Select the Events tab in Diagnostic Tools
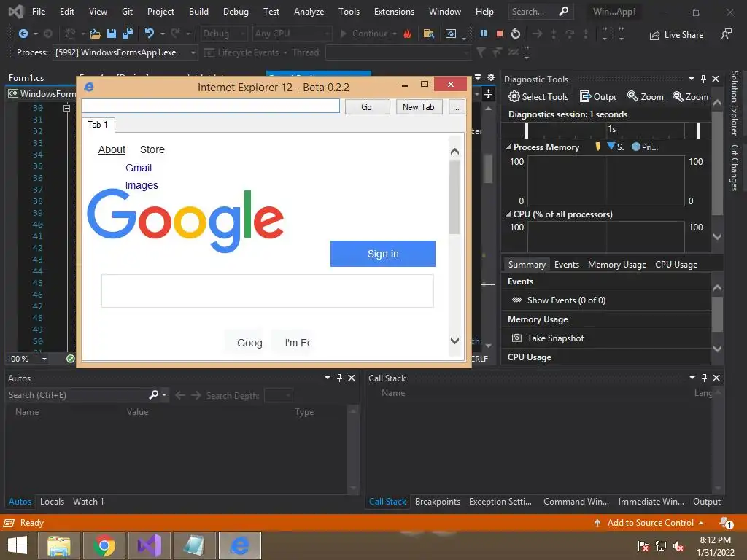The image size is (747, 560). (x=566, y=264)
